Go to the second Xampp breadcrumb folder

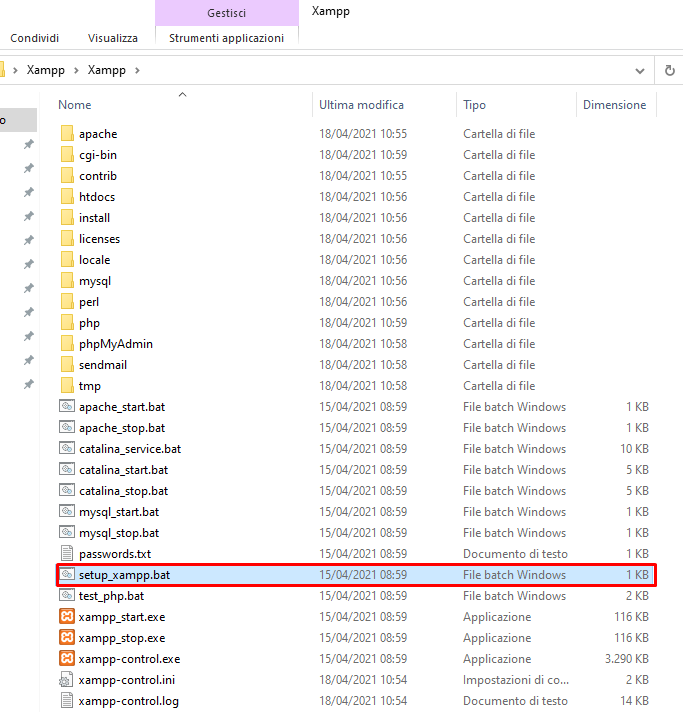107,70
